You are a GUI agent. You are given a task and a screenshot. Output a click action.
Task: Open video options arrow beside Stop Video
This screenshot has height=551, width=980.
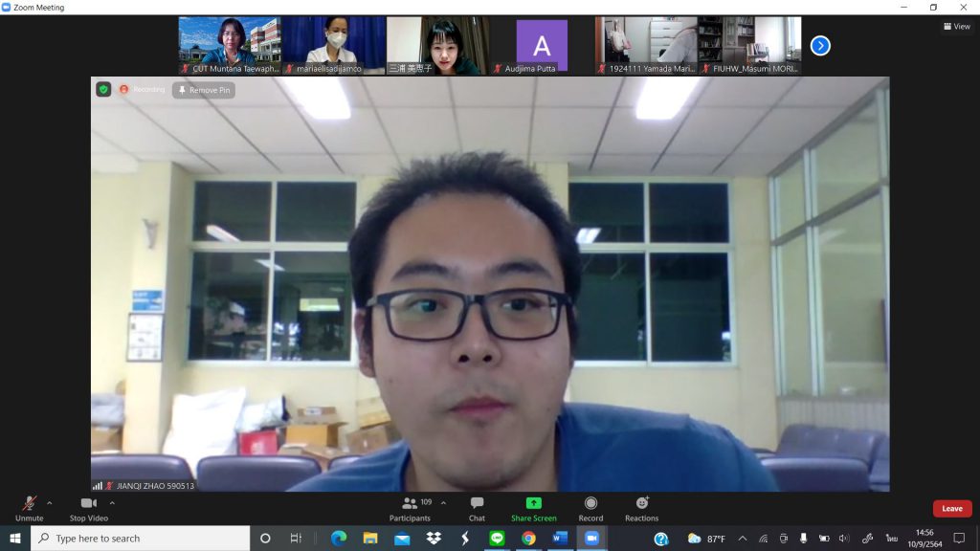coord(112,503)
